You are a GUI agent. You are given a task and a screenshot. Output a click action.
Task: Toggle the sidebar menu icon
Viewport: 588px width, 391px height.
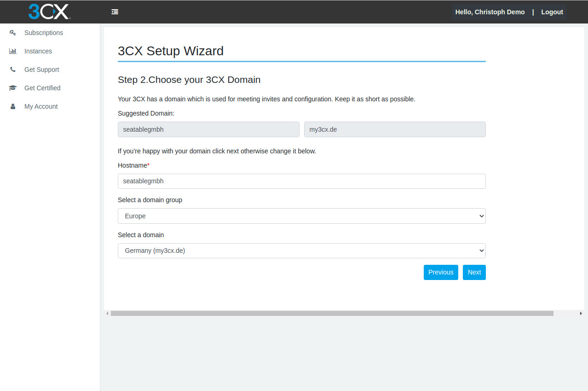pos(115,12)
